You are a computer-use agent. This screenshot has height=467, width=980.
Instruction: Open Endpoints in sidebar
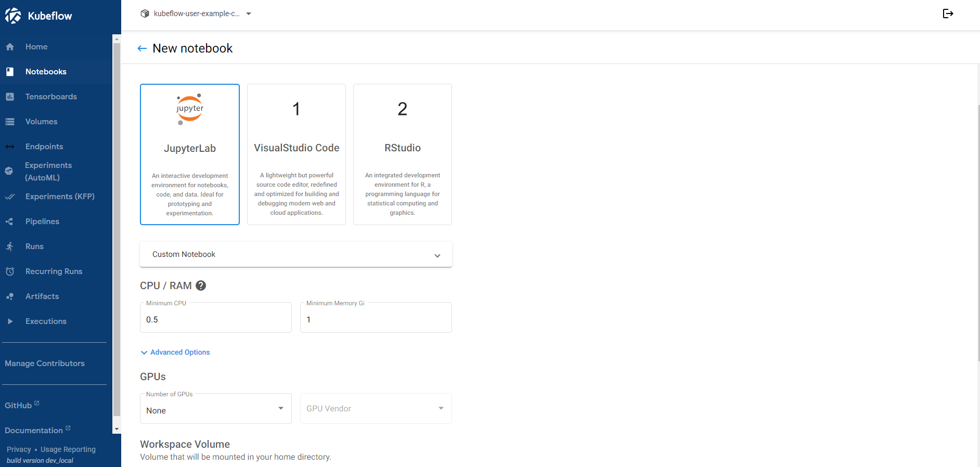click(x=56, y=147)
